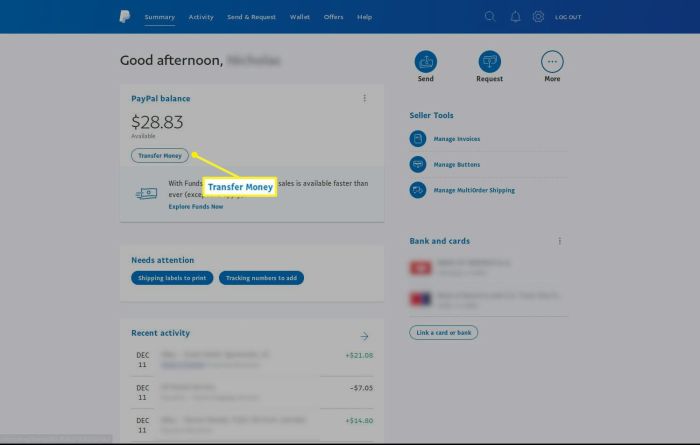Click the Manage Buttons icon
Image resolution: width=700 pixels, height=445 pixels.
(x=418, y=164)
